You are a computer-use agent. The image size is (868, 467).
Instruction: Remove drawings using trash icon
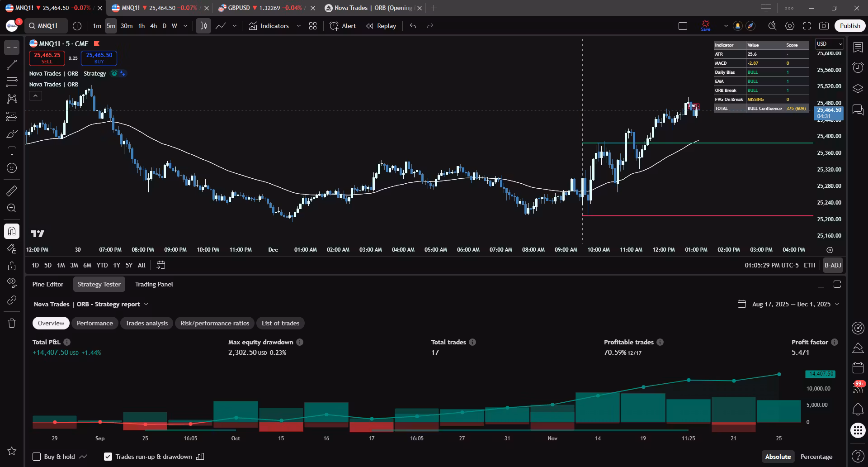pos(12,323)
